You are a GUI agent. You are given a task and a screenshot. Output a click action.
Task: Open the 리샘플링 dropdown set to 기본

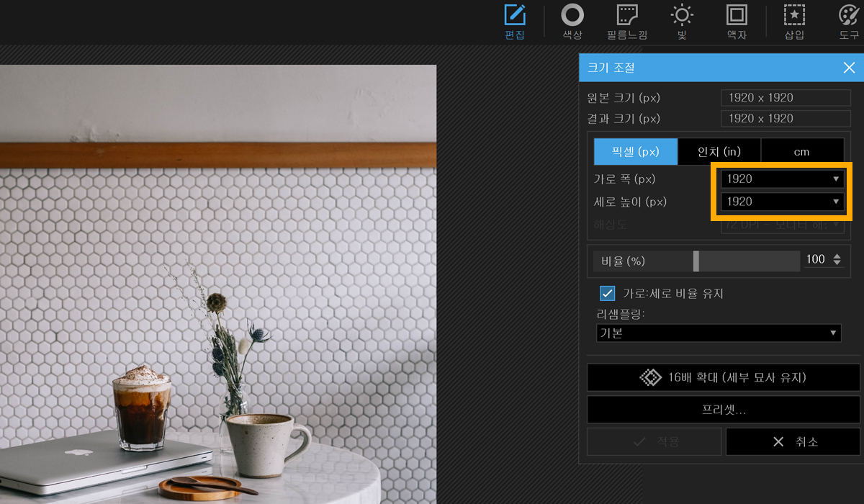coord(719,333)
